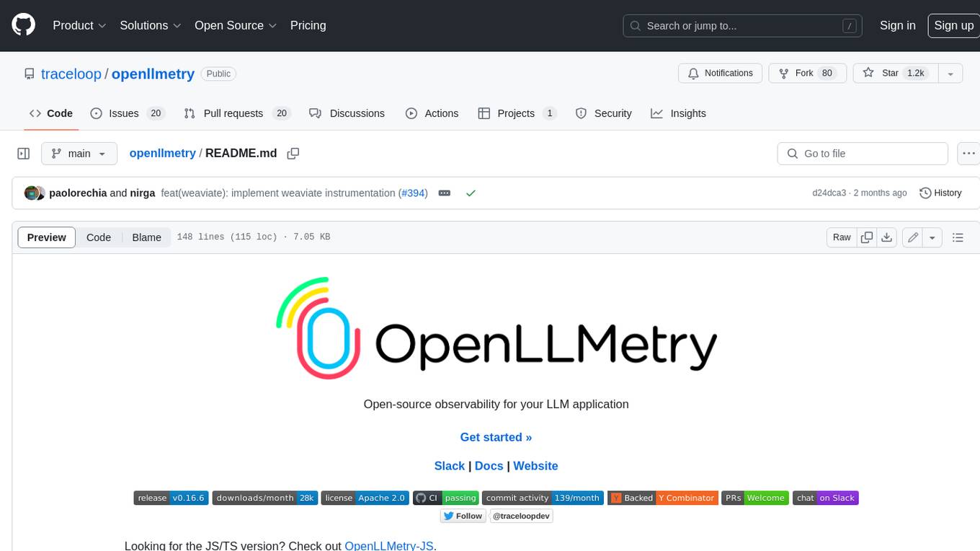Click the release v0.16.6 badge
This screenshot has height=551, width=980.
[x=171, y=498]
